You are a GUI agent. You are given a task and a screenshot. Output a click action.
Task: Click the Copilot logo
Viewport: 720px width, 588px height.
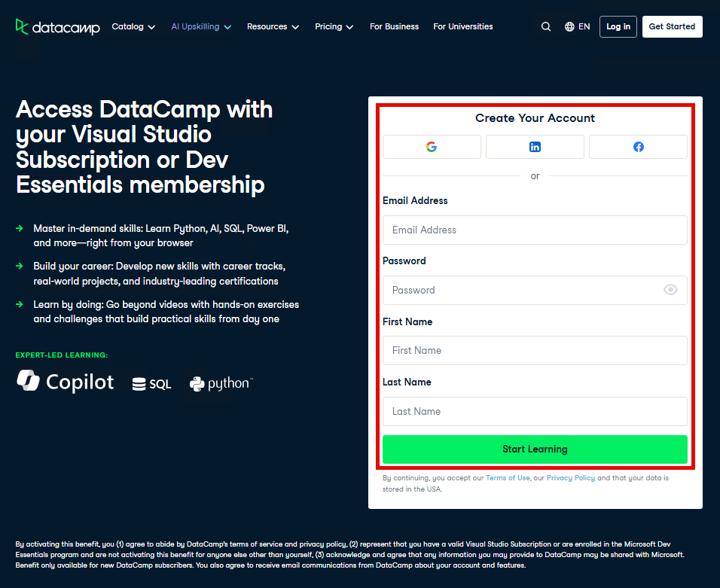pyautogui.click(x=66, y=382)
